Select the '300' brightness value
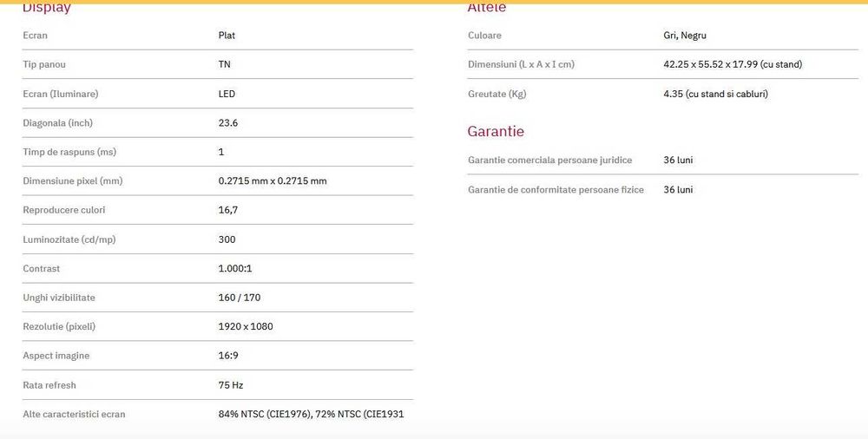The height and width of the screenshot is (439, 868). pos(227,239)
